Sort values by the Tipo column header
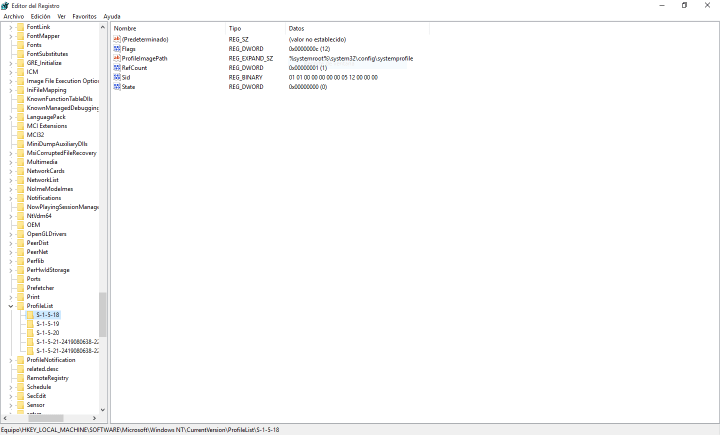 click(x=255, y=28)
